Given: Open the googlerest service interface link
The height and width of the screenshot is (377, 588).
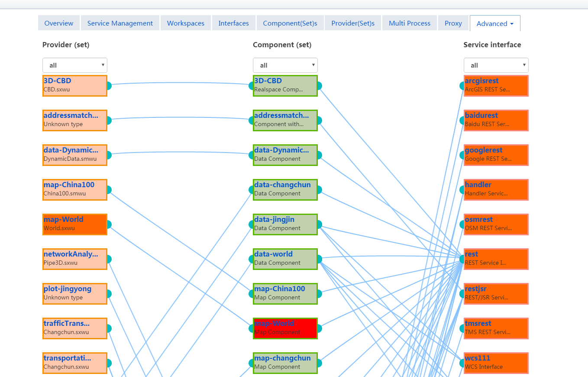Looking at the screenshot, I should click(x=484, y=150).
